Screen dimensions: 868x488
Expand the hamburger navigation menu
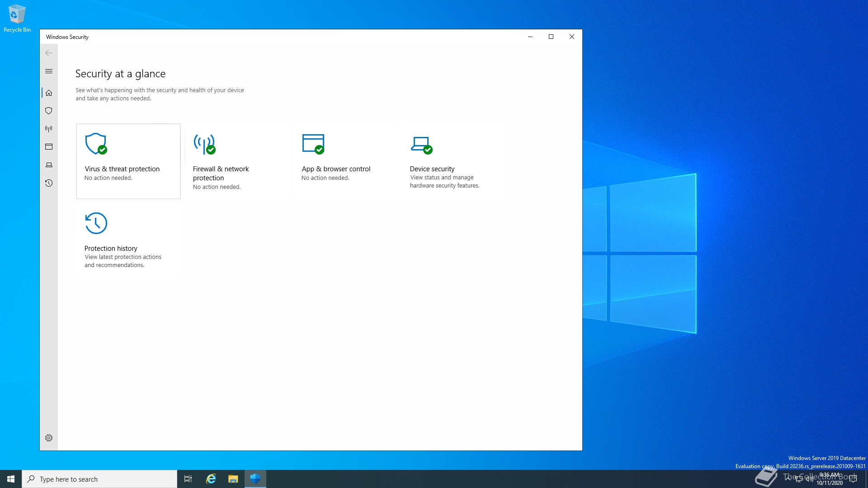coord(49,71)
